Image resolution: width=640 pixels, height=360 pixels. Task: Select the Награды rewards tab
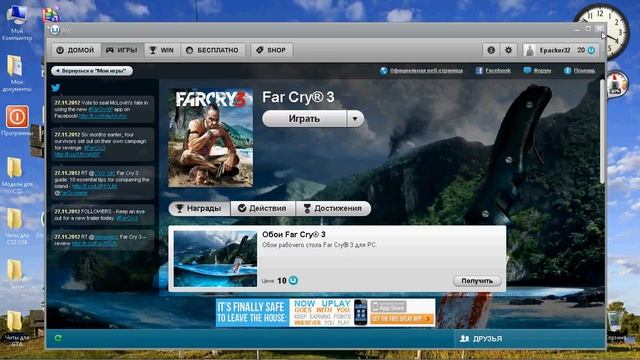click(200, 208)
